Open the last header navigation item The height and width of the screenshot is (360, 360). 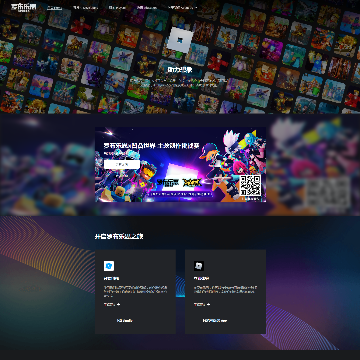pyautogui.click(x=182, y=7)
